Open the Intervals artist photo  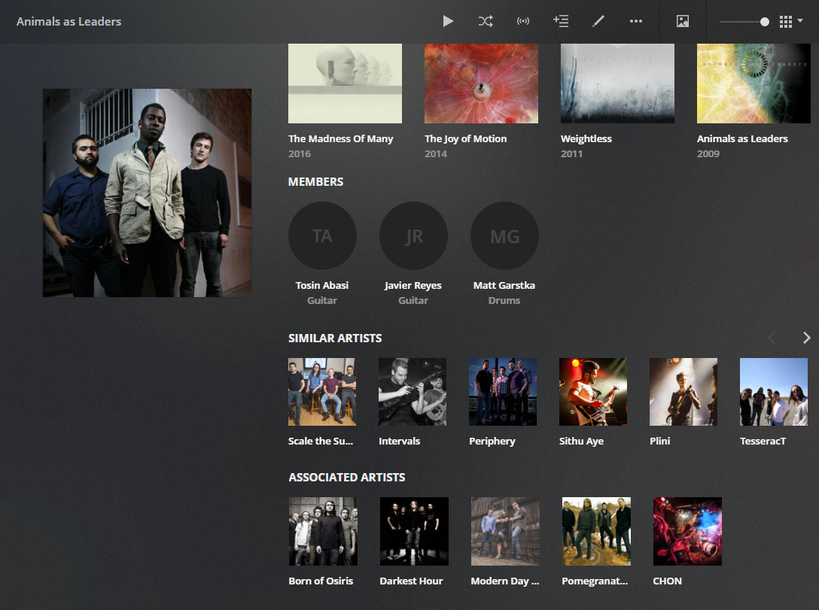[x=412, y=392]
